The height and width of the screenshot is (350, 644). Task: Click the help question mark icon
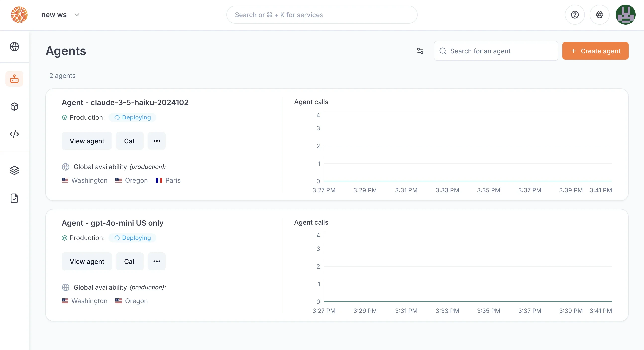click(575, 15)
